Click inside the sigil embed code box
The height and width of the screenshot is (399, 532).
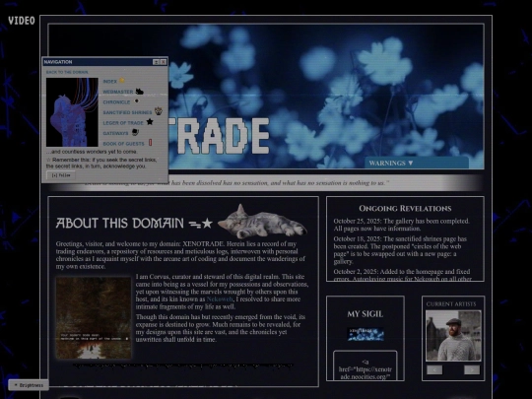pos(366,366)
